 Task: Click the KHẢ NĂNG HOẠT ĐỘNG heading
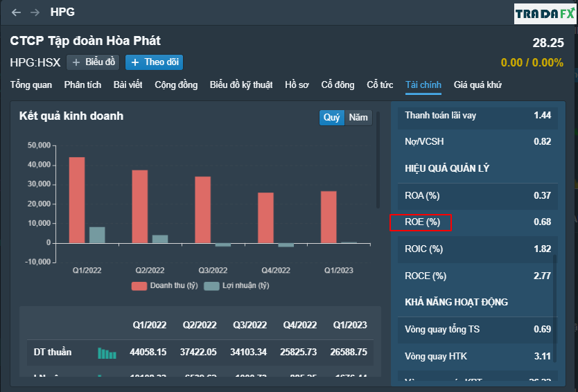[x=456, y=303]
